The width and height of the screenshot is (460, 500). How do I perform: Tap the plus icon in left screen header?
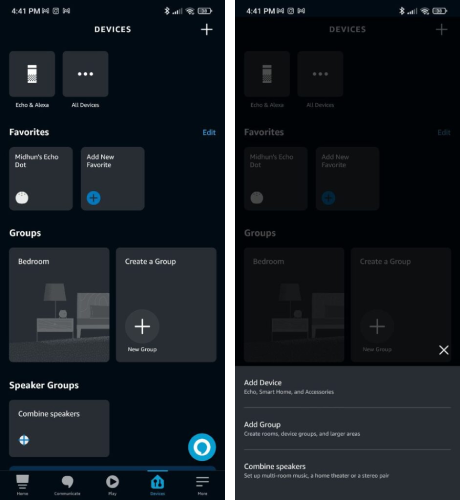(x=207, y=29)
